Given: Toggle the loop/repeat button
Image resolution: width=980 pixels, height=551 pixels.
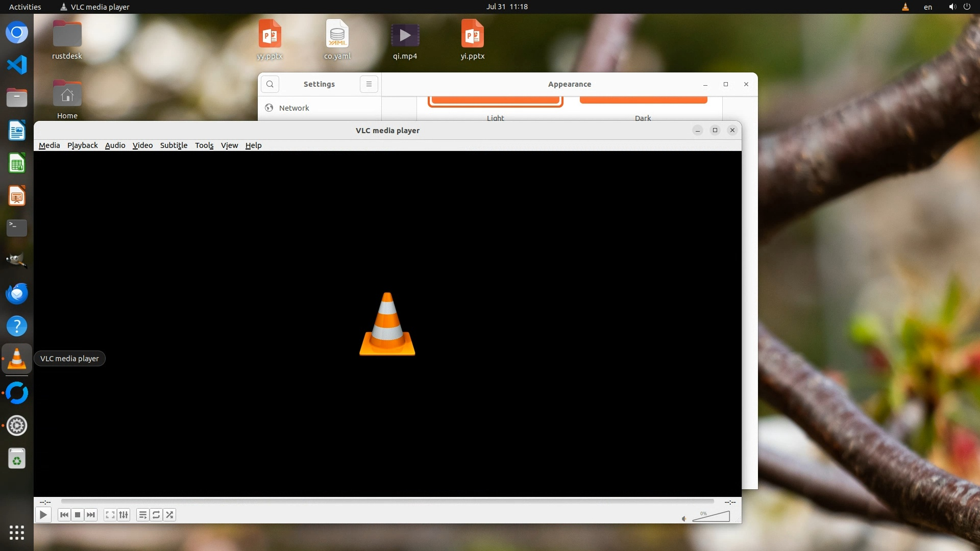Looking at the screenshot, I should click(156, 515).
